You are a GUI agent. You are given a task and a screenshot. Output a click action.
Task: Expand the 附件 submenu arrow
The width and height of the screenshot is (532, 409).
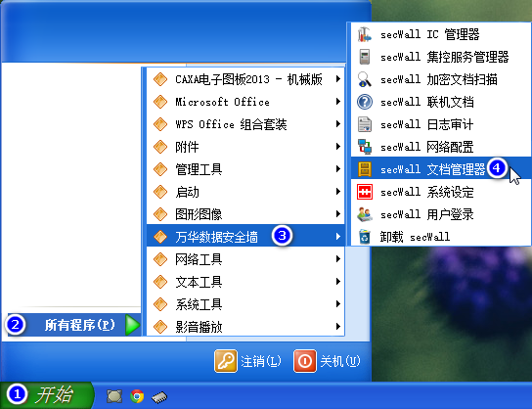(x=338, y=147)
